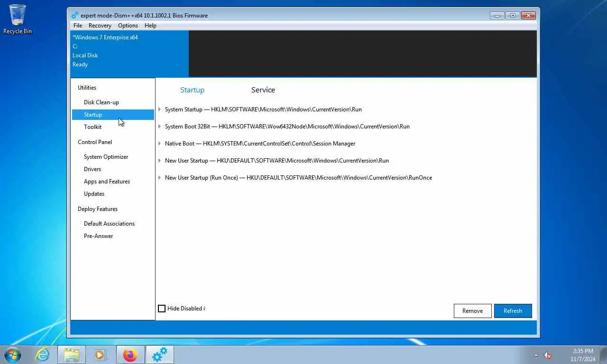607x364 pixels.
Task: Expand New User Startup Run entry
Action: pyautogui.click(x=160, y=161)
